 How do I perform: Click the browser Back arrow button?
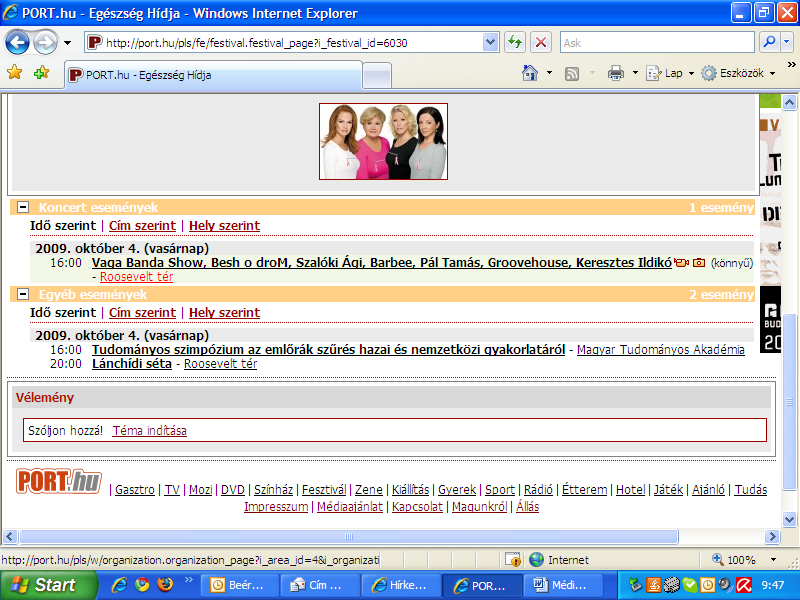coord(17,43)
